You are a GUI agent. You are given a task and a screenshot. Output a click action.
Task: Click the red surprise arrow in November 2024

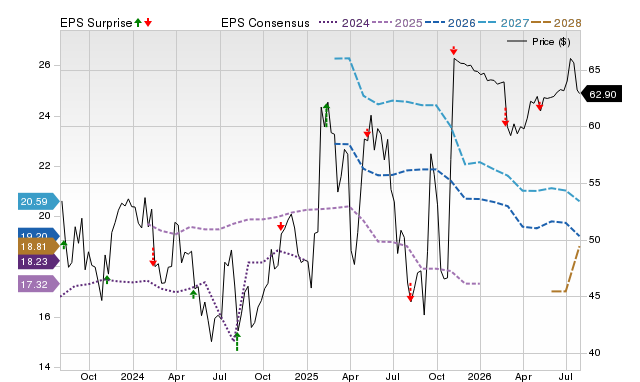pyautogui.click(x=280, y=226)
